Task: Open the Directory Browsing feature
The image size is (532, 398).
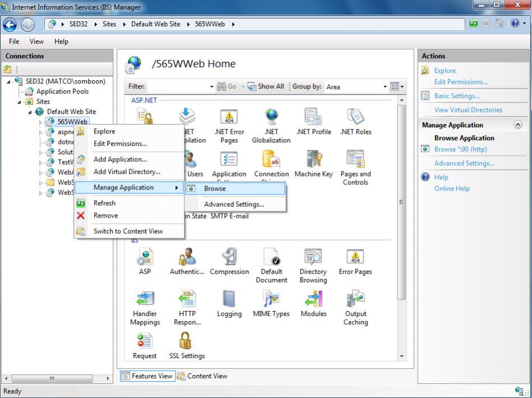Action: tap(313, 266)
